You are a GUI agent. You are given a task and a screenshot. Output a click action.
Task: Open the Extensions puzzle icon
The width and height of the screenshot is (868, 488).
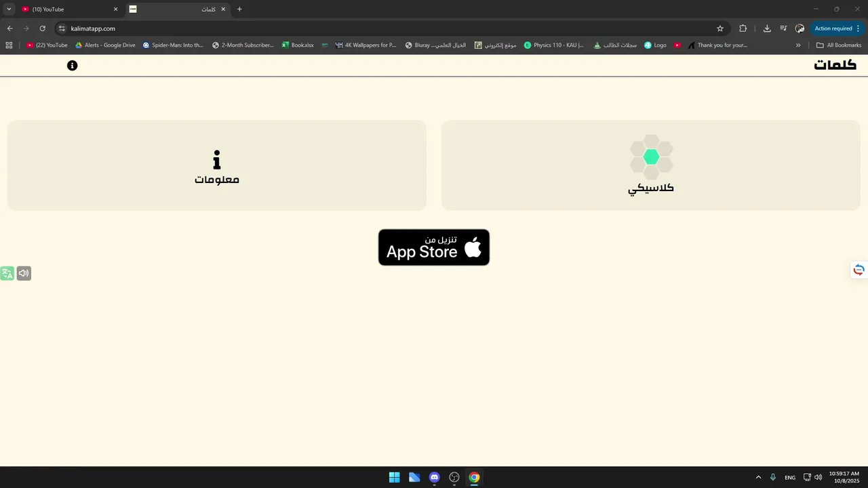[743, 28]
